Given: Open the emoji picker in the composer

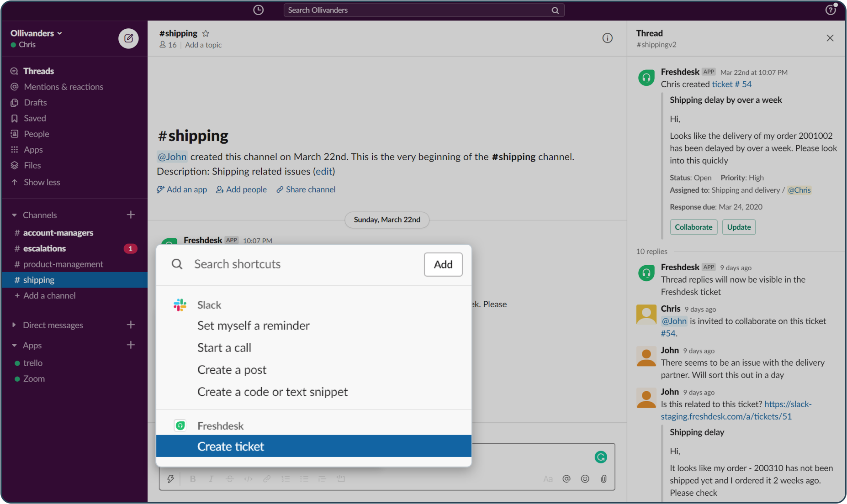Looking at the screenshot, I should 585,478.
